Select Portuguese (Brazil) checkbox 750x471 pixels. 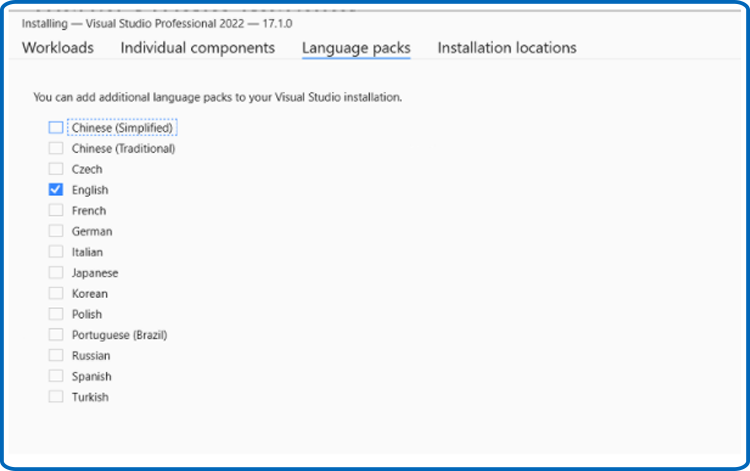(56, 335)
